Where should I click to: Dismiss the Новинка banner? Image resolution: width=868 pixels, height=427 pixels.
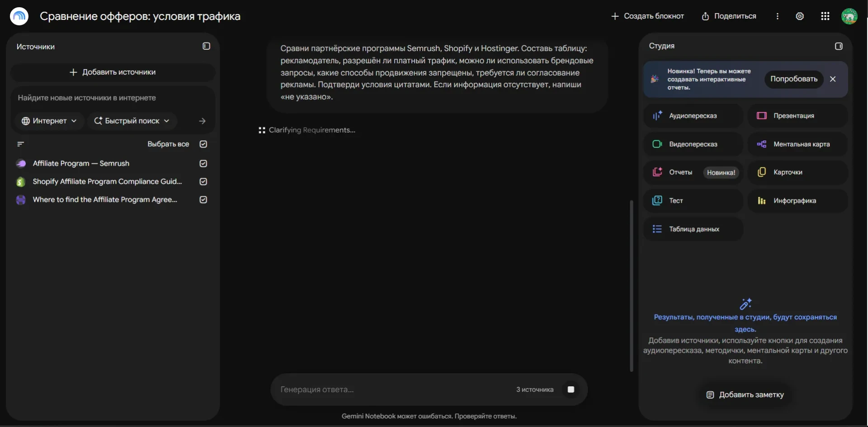[833, 79]
